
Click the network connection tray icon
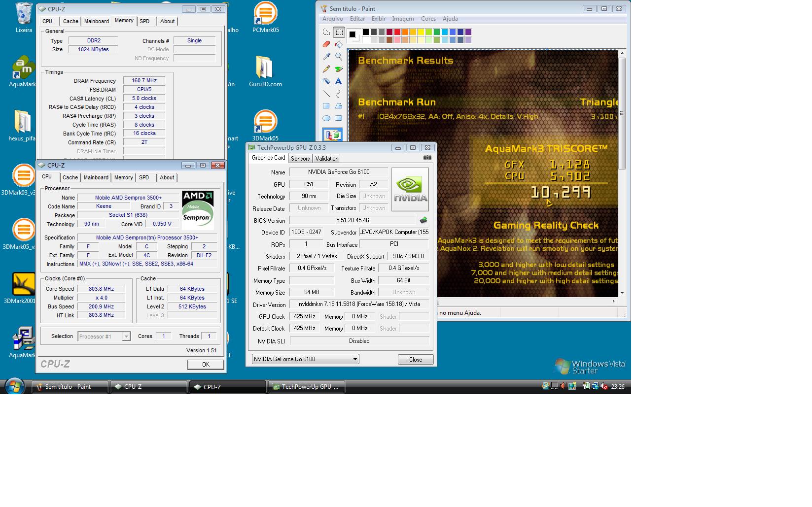click(595, 386)
